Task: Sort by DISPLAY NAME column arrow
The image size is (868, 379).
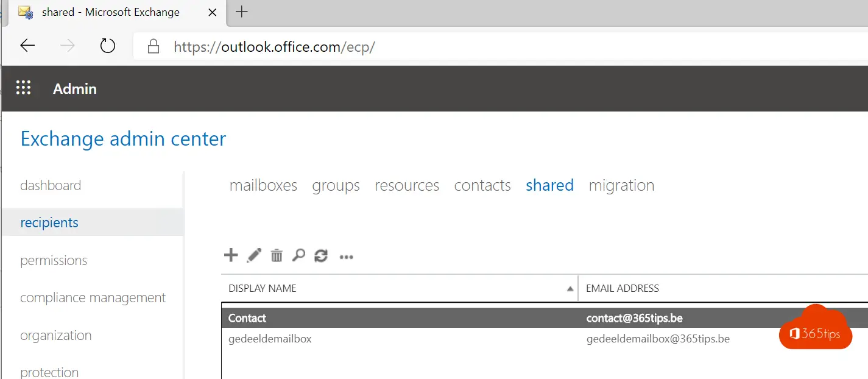Action: [570, 289]
